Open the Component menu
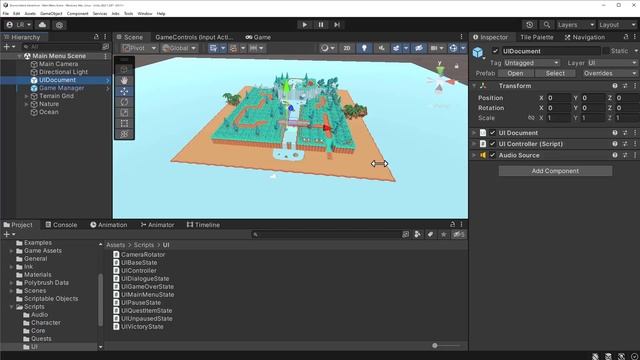640x360 pixels. 77,13
